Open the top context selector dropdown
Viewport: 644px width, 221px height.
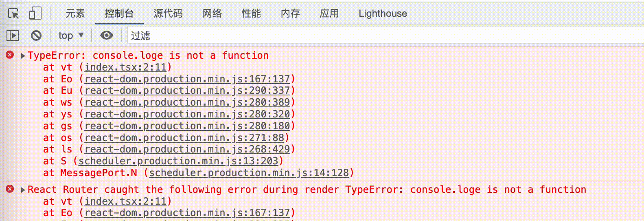(x=71, y=35)
